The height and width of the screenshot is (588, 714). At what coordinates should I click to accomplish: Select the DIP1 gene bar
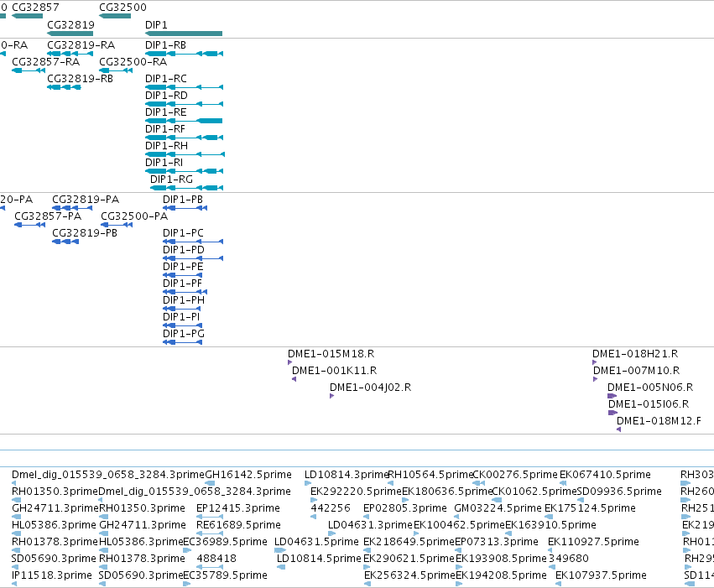[184, 34]
